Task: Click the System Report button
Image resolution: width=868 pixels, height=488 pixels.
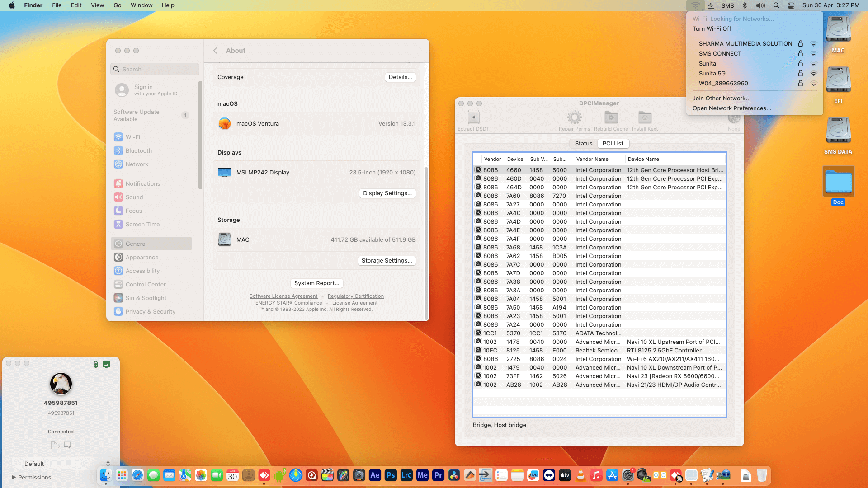Action: pos(316,283)
